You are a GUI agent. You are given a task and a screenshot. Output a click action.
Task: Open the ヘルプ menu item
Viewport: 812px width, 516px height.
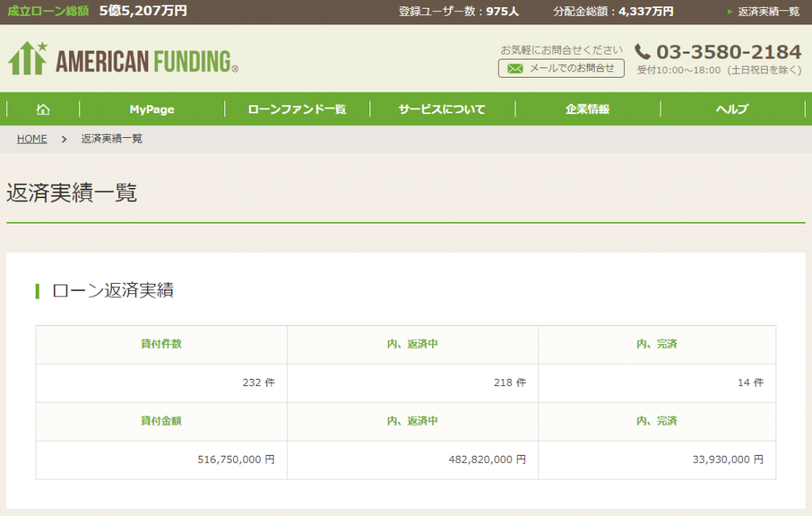732,109
